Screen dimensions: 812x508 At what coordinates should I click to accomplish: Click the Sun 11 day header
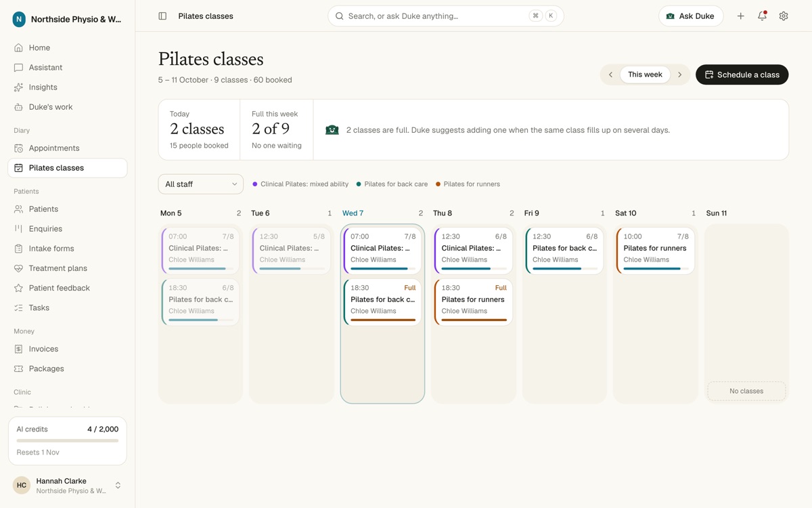(x=717, y=213)
